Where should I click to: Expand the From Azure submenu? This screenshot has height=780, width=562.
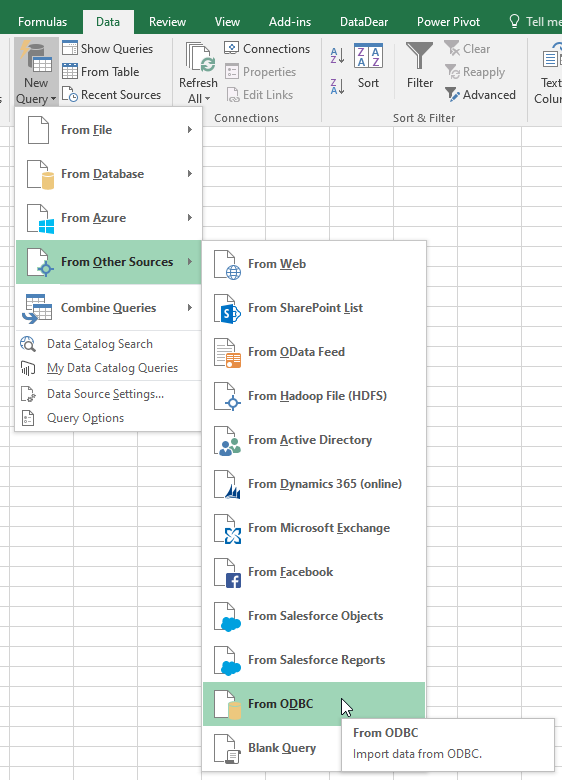[x=108, y=218]
